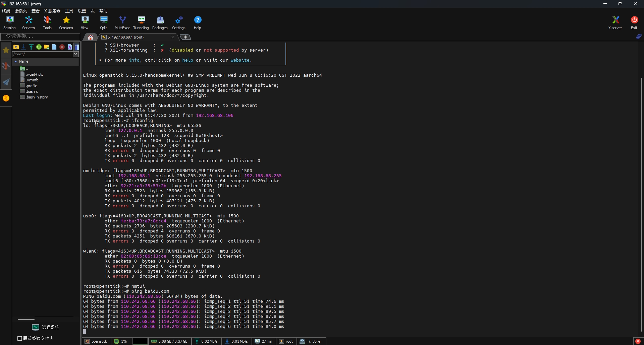644x345 pixels.
Task: Open the Macros paper plane sidebar tab
Action: 6,82
